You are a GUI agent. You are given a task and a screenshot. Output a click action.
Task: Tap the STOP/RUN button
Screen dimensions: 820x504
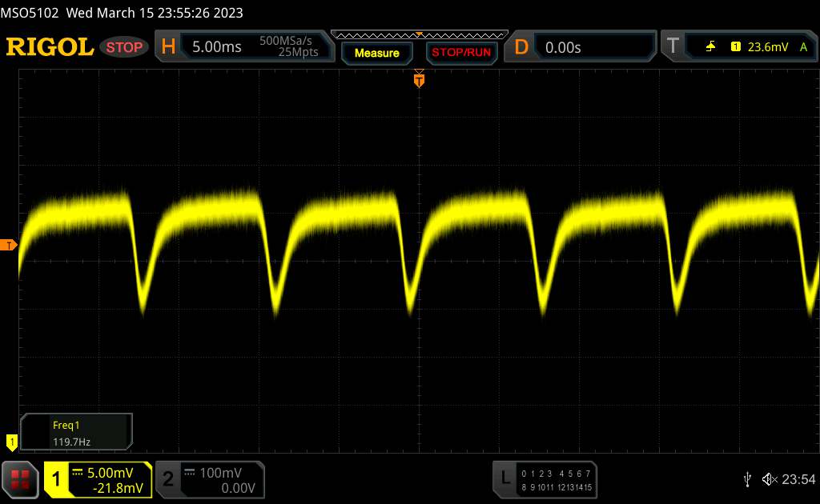point(461,53)
